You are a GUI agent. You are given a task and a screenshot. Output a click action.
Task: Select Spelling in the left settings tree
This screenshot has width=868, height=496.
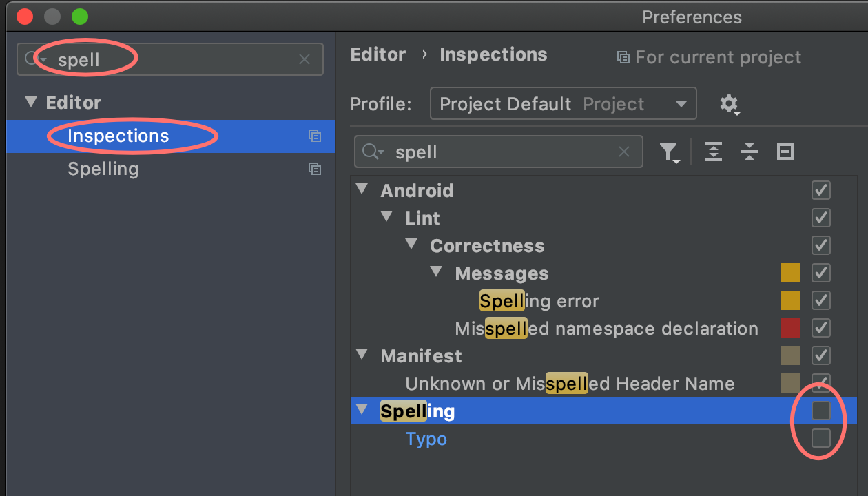pos(103,169)
